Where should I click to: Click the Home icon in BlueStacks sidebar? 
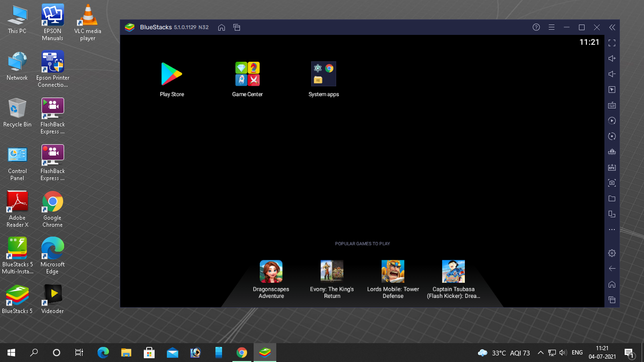[x=612, y=284]
